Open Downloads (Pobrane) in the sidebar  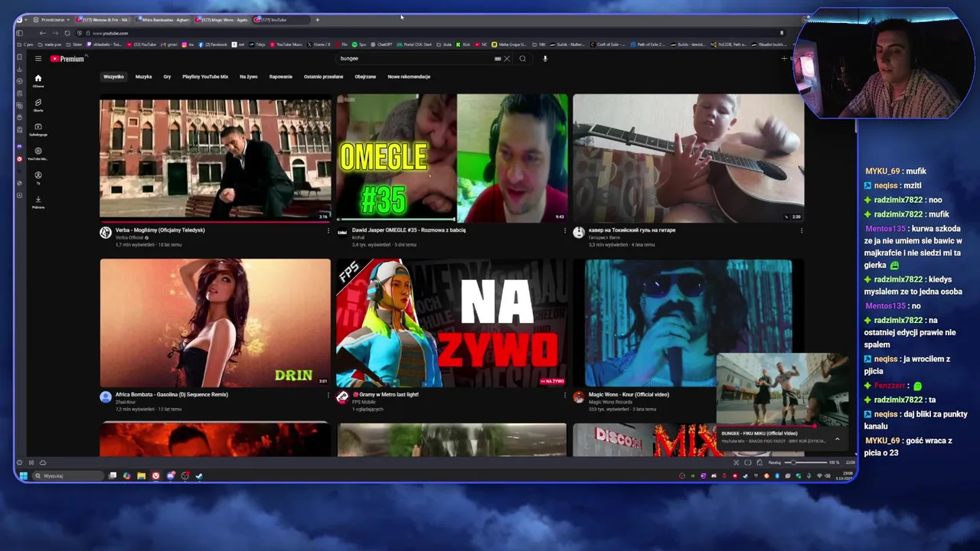click(38, 201)
